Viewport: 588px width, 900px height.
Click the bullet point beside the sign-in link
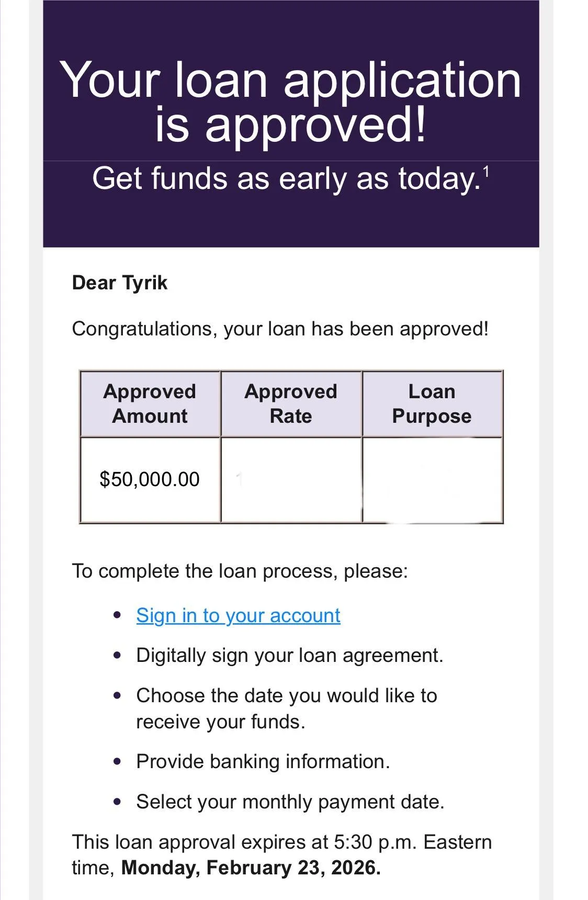point(117,615)
